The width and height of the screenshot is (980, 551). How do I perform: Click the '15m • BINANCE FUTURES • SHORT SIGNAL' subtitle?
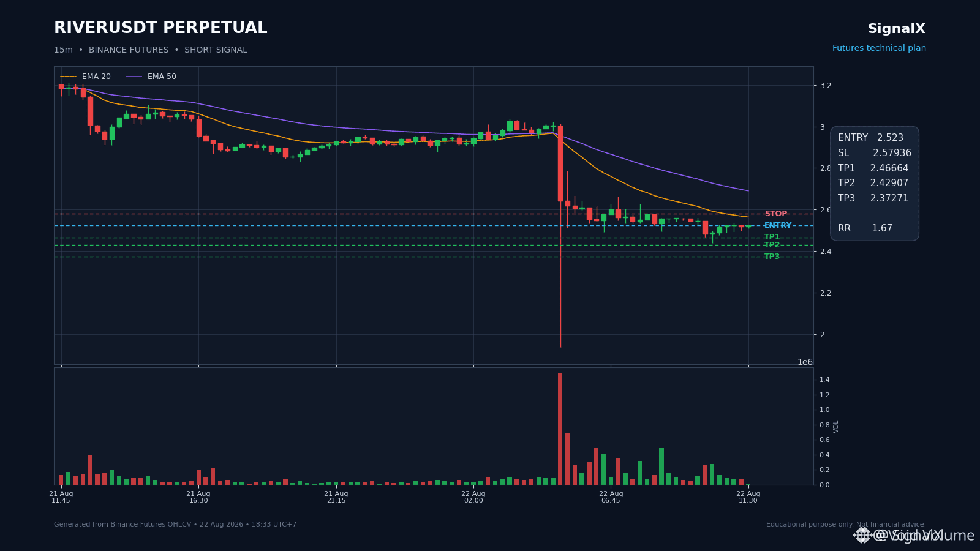tap(151, 50)
